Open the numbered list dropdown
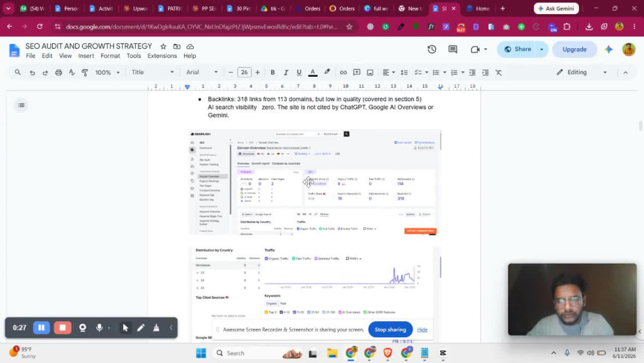 pos(457,72)
